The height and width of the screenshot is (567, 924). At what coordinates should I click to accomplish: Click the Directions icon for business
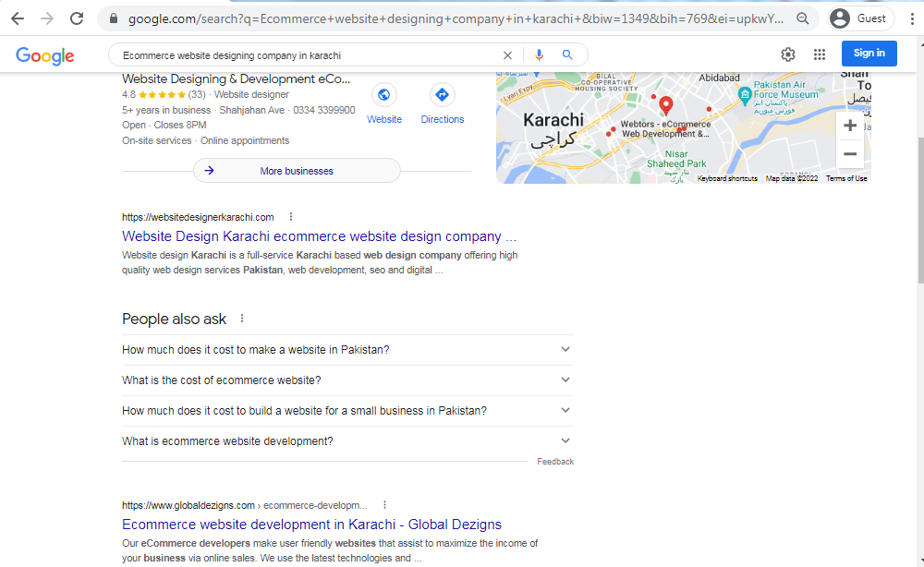(442, 95)
